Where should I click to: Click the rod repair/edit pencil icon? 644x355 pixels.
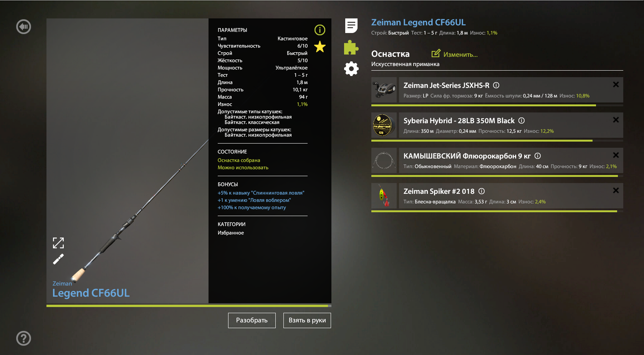(x=58, y=259)
